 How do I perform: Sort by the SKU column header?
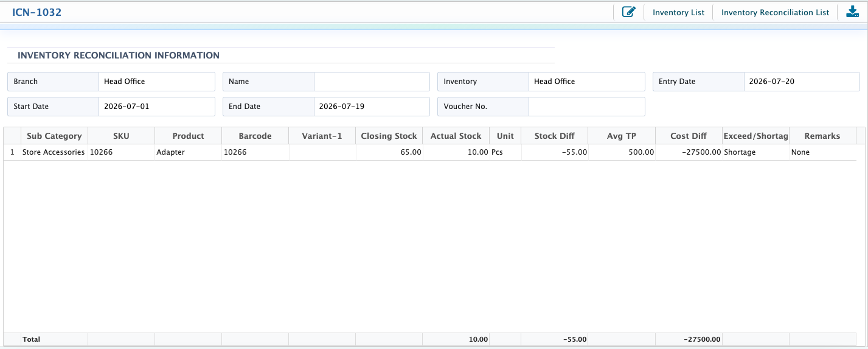point(121,136)
